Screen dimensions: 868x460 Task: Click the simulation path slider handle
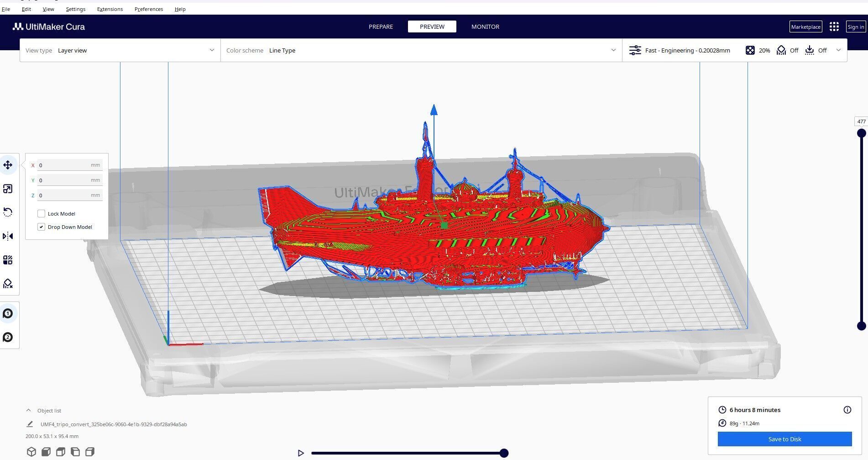tap(504, 453)
